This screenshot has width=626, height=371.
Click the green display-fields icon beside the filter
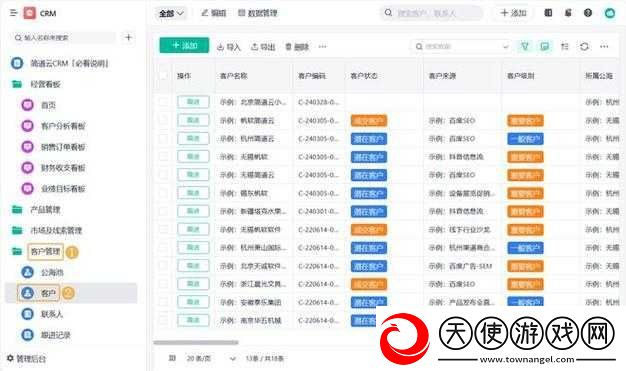point(545,46)
